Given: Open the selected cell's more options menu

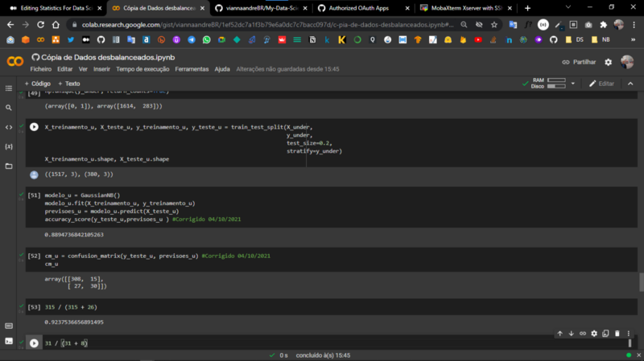Looking at the screenshot, I should point(629,334).
